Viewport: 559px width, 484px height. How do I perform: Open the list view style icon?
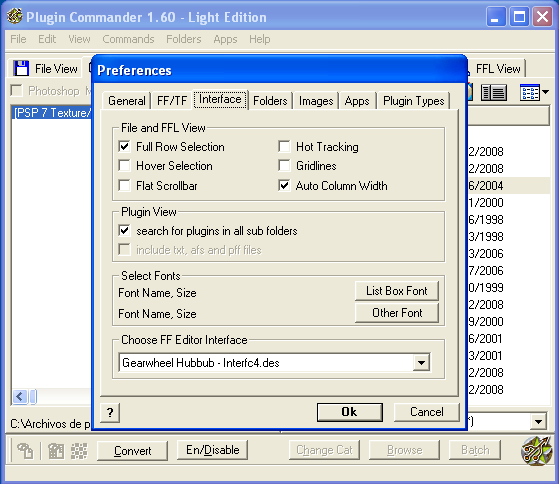click(x=530, y=93)
